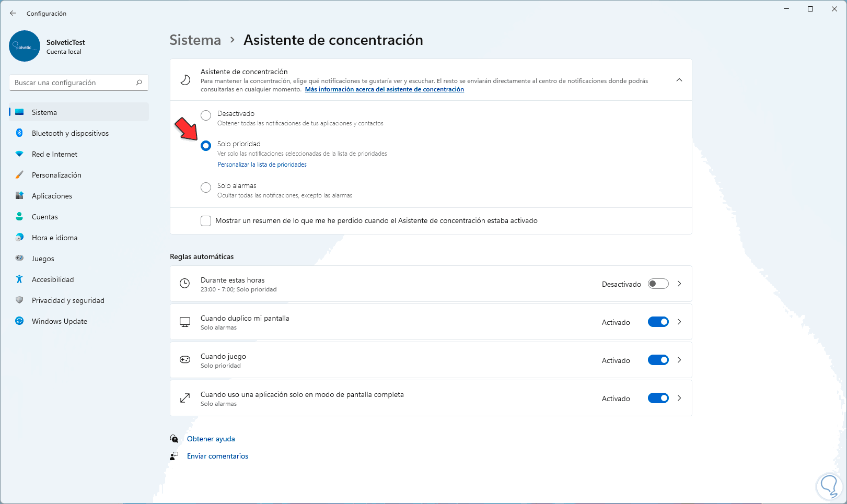Screen dimensions: 847x504
Task: Open Personalizar la lista de prioridades link
Action: coord(262,165)
